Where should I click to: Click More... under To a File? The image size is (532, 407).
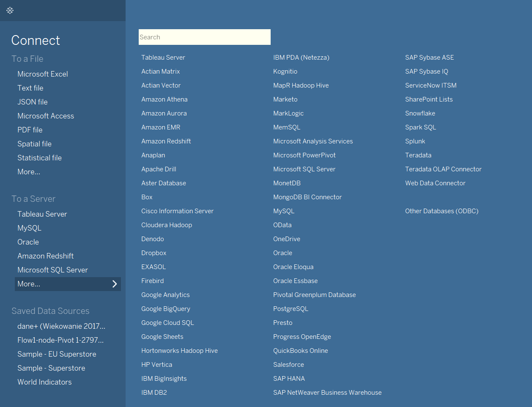(x=29, y=172)
